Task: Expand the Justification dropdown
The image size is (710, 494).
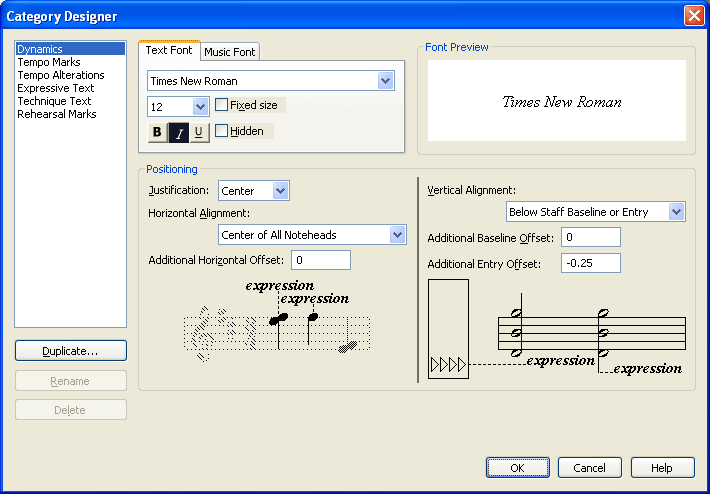Action: click(280, 191)
